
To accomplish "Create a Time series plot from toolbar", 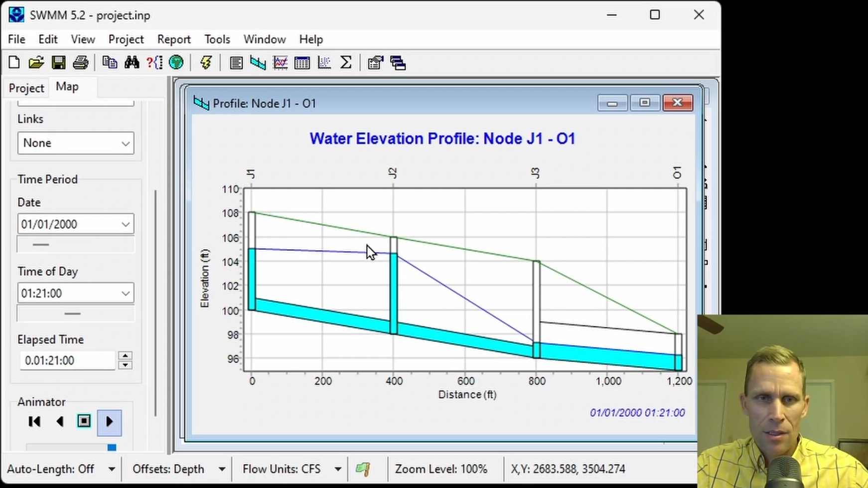I will coord(280,63).
